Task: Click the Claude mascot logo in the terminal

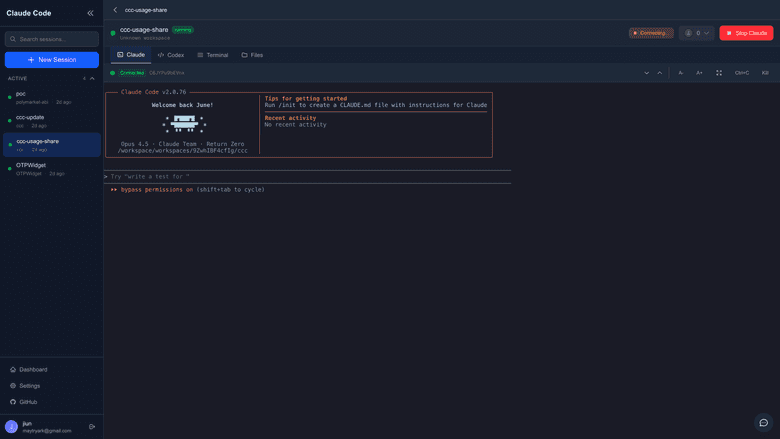Action: tap(184, 124)
